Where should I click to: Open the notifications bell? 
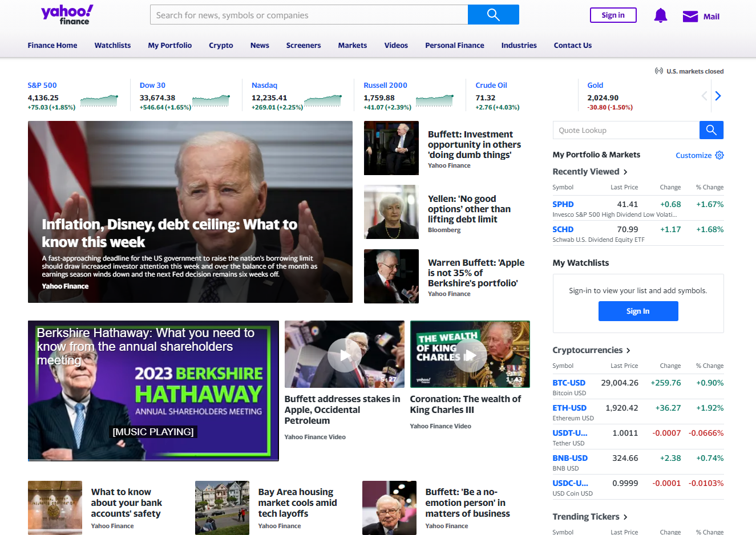point(660,15)
